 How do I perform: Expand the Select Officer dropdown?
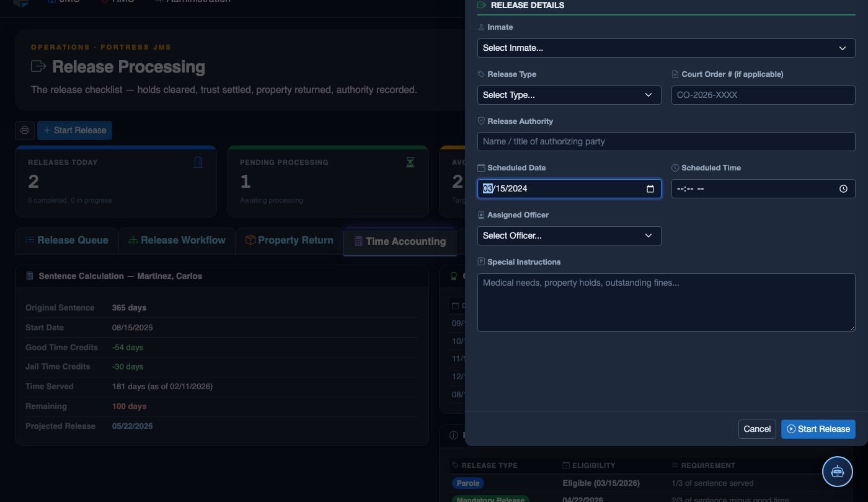(569, 236)
